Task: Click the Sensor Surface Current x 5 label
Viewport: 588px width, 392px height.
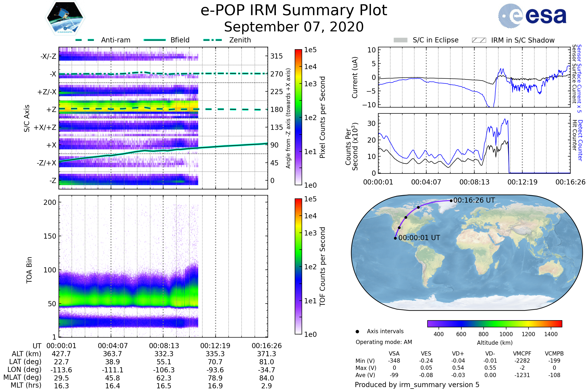Action: point(579,78)
